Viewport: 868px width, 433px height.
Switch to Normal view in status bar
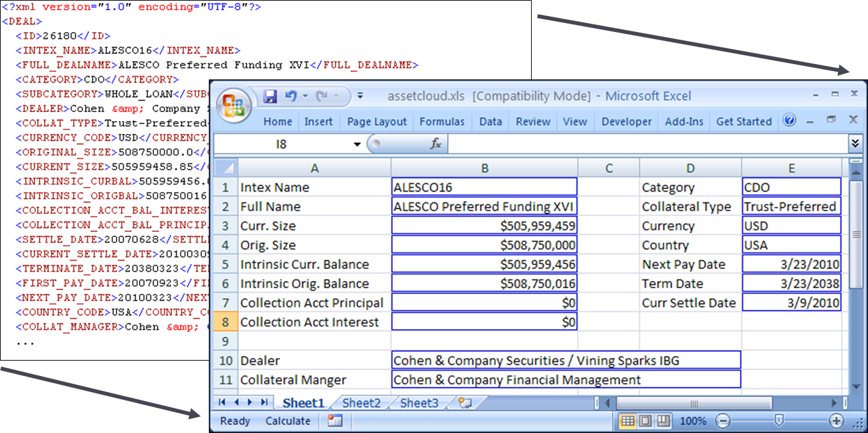628,421
